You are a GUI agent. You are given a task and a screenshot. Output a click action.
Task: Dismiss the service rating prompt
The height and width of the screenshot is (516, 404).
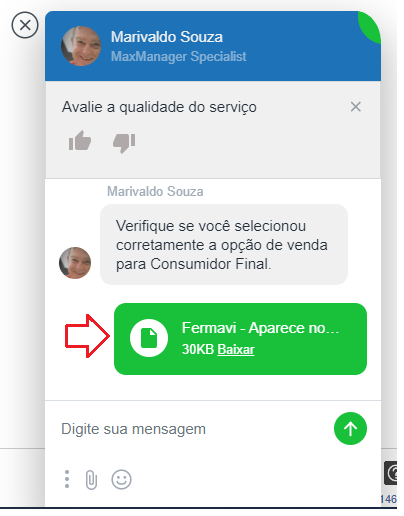click(x=356, y=107)
